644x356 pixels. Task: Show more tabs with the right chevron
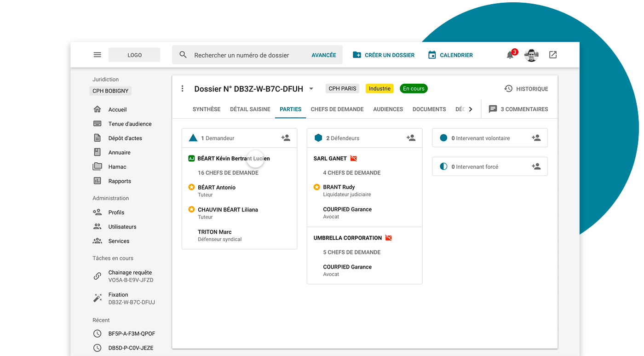tap(471, 109)
